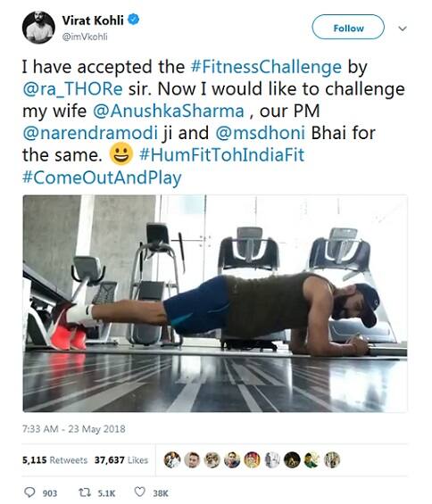Open #HumFitTohIndiaFit hashtag
The image size is (432, 504).
[222, 155]
